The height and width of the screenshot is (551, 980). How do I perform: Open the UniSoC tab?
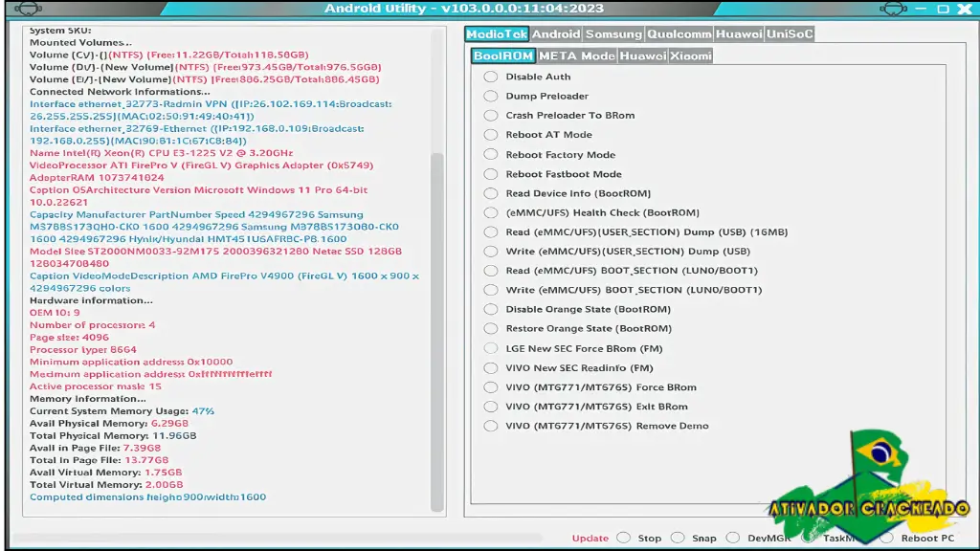[x=790, y=33]
